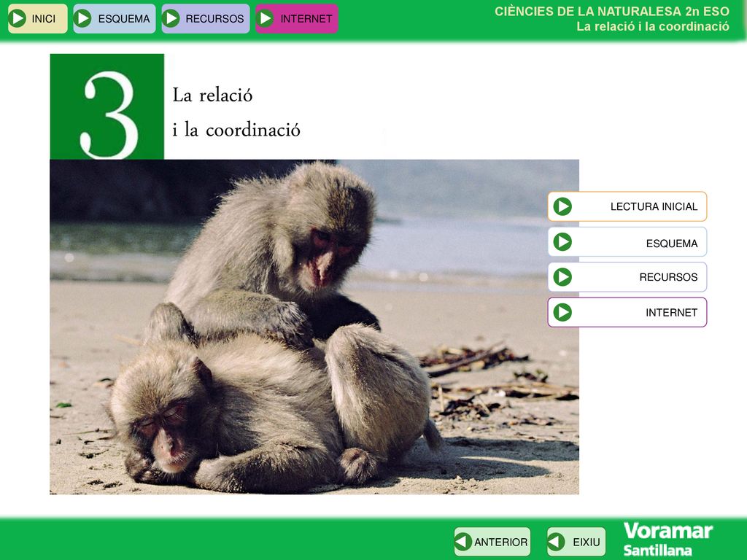
Task: Click the green unit number 3 box
Action: coord(107,106)
